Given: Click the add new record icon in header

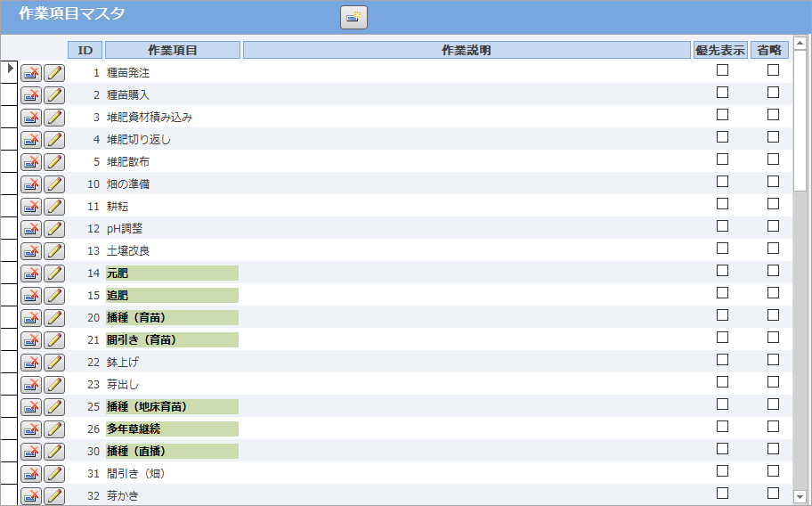Looking at the screenshot, I should (x=353, y=18).
